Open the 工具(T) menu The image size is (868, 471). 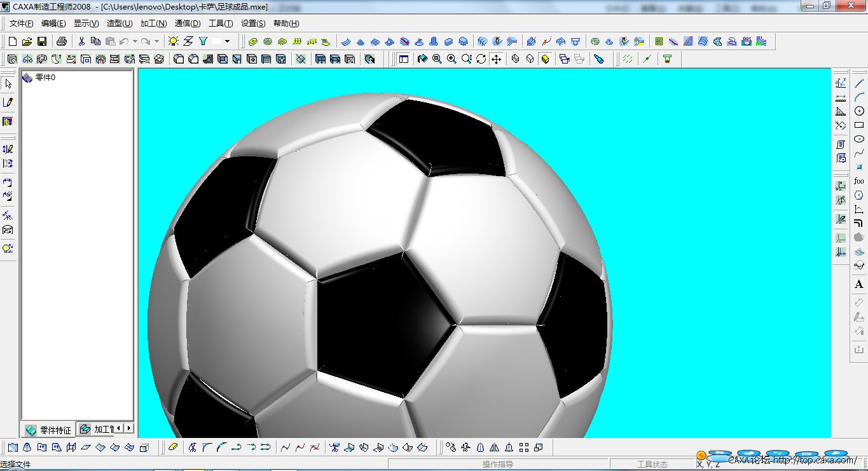(221, 24)
